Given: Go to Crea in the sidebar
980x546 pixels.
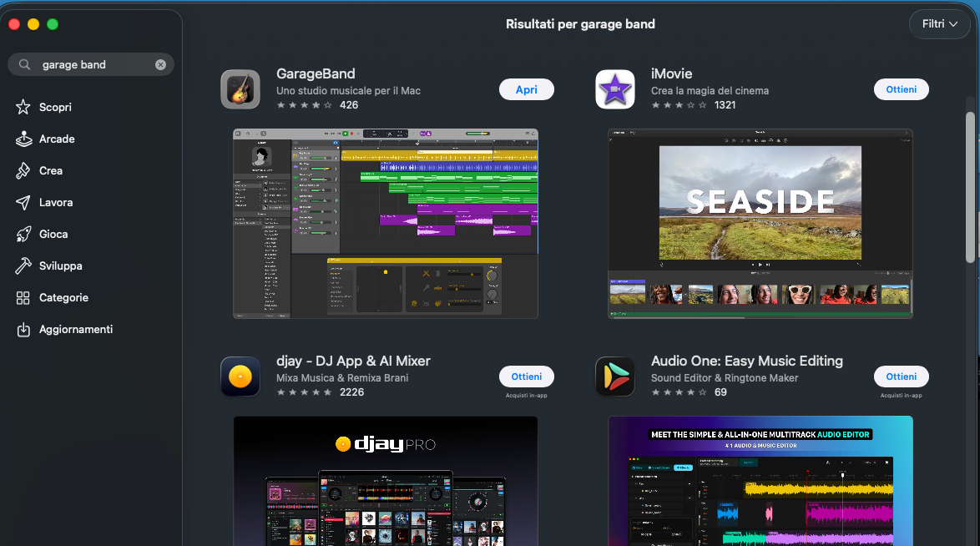Looking at the screenshot, I should tap(51, 171).
